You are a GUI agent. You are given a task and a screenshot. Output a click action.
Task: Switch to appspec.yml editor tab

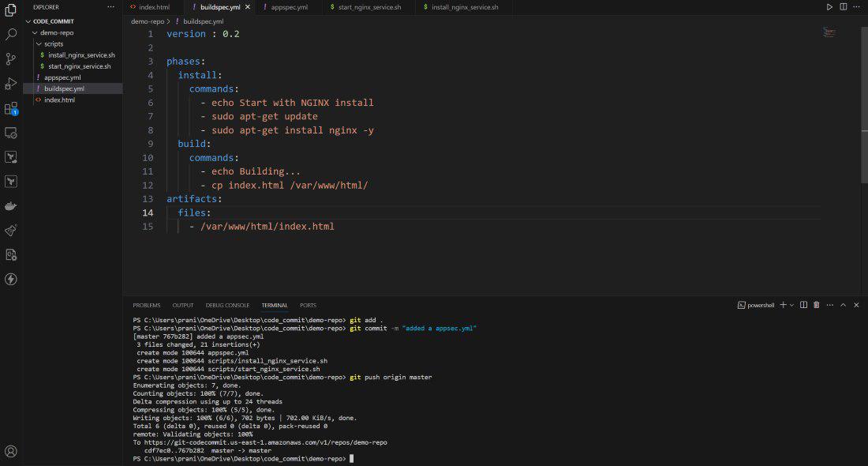(289, 7)
